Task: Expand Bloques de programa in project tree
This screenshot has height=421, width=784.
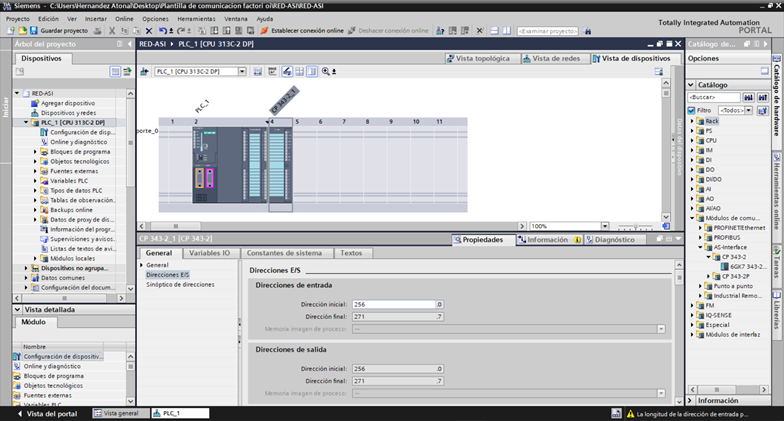Action: pyautogui.click(x=35, y=152)
